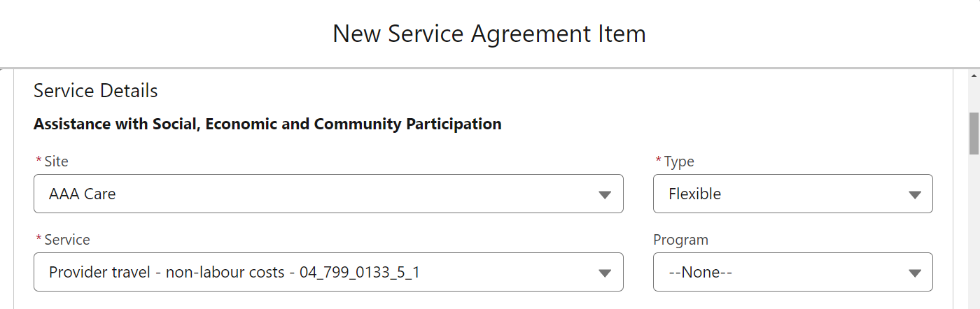Click the scroll-up arrow on the scrollbar
The image size is (980, 309).
(x=974, y=75)
